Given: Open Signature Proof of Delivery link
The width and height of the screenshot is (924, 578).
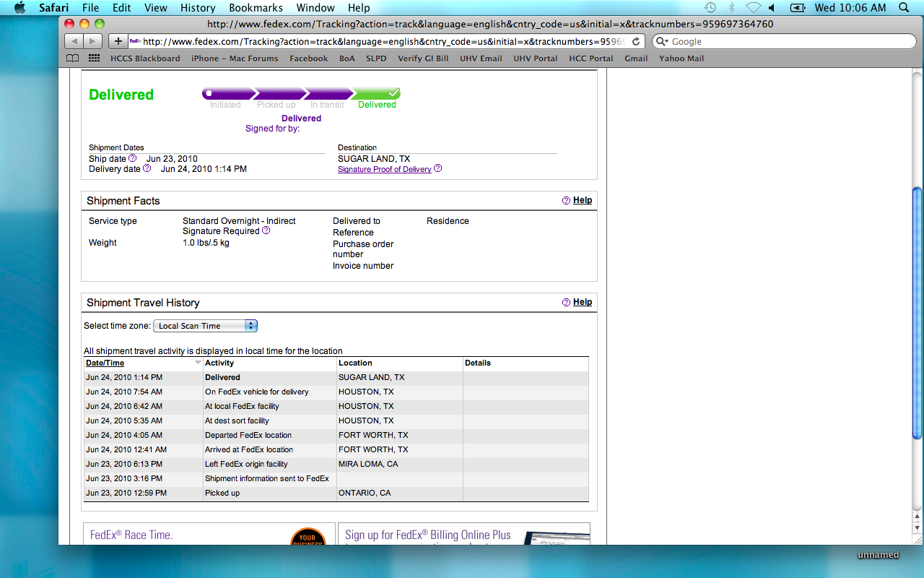Looking at the screenshot, I should coord(385,169).
